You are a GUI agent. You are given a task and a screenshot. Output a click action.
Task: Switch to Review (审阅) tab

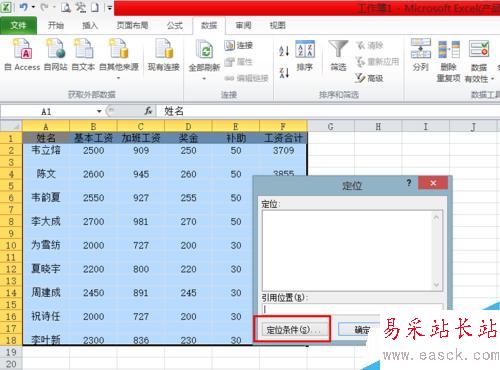coord(243,25)
